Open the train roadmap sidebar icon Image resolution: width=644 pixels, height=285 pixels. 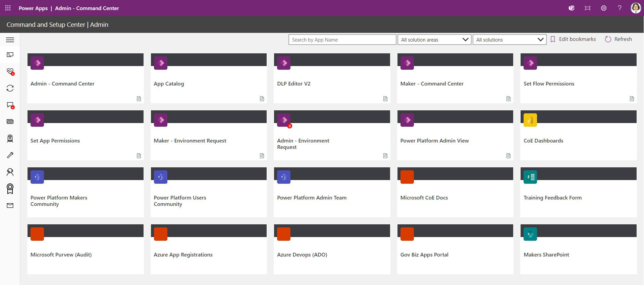10,138
